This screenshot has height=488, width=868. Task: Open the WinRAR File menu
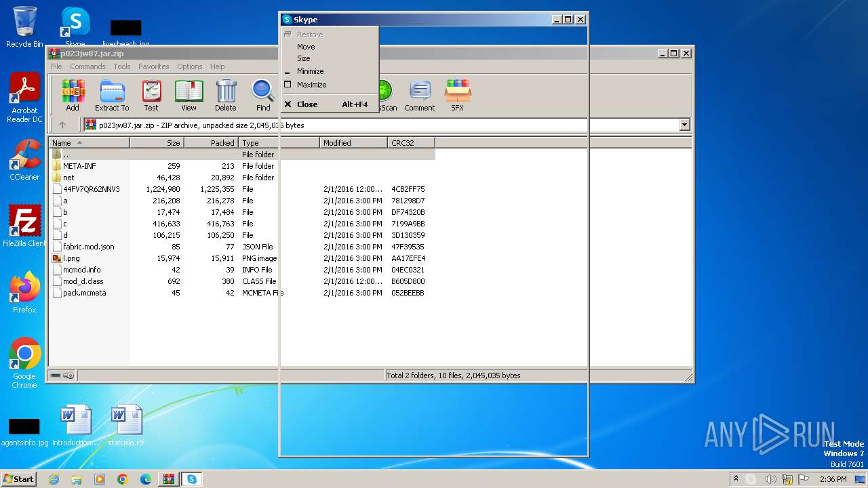[x=56, y=66]
